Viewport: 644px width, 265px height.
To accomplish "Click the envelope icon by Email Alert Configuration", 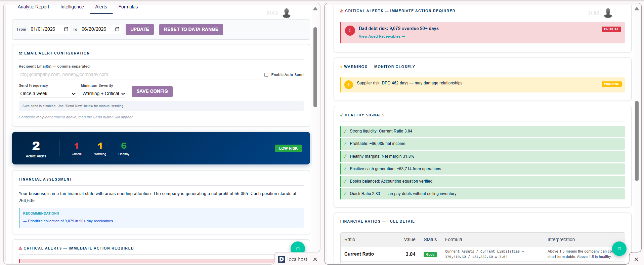I will pos(20,53).
